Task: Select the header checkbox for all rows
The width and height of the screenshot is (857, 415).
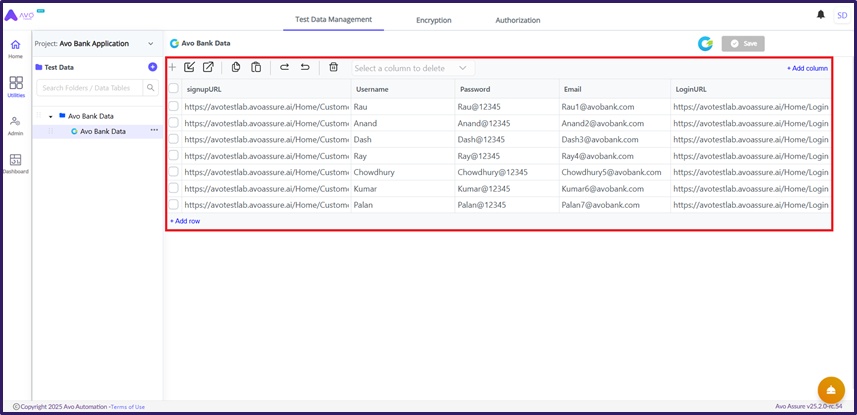Action: pyautogui.click(x=174, y=89)
